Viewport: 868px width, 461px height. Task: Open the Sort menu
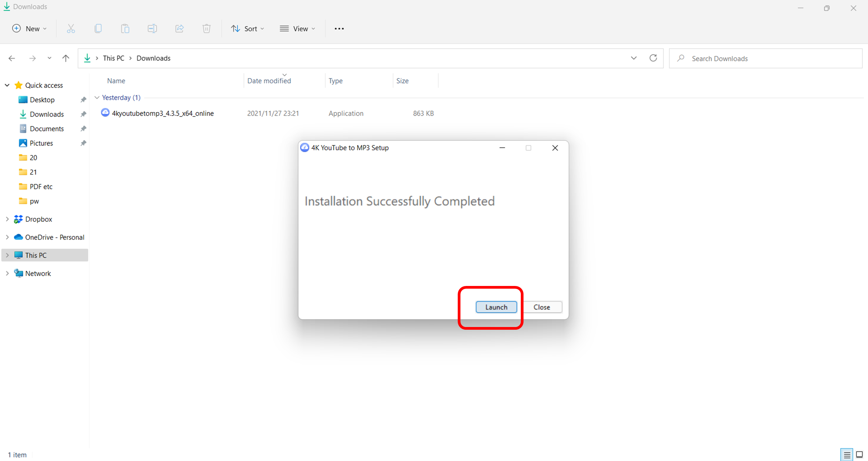(248, 28)
